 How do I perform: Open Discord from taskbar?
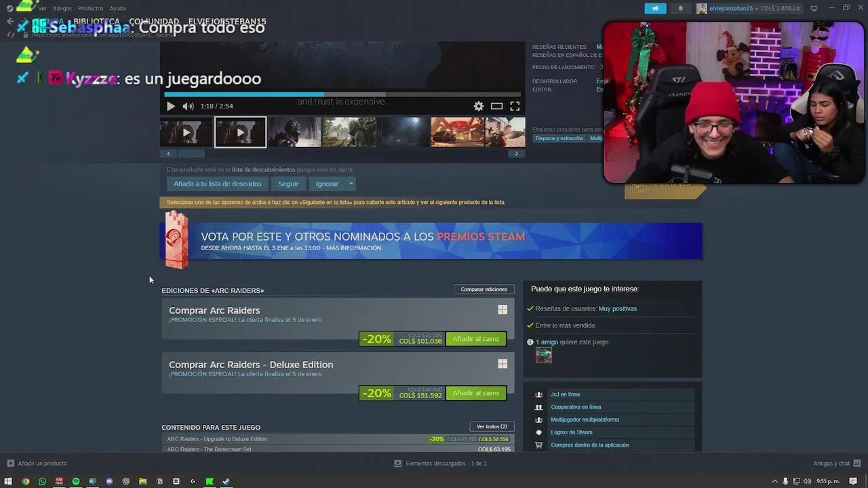pos(109,481)
